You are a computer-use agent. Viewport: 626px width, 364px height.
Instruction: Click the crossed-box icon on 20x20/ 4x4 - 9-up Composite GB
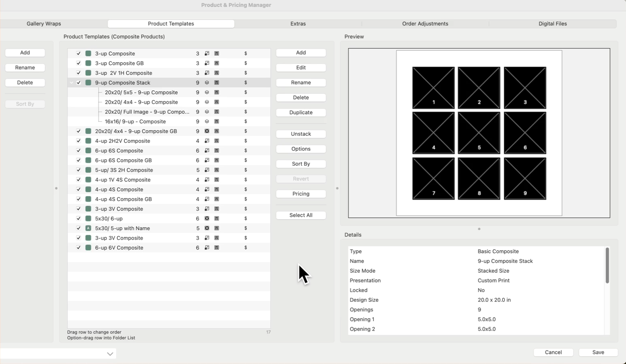pyautogui.click(x=207, y=131)
